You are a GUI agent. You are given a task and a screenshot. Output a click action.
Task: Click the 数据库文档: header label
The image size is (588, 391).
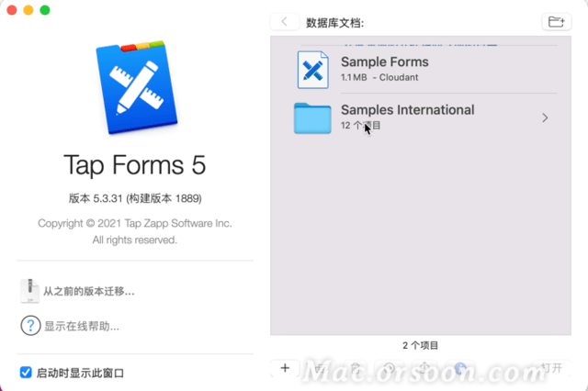[334, 23]
